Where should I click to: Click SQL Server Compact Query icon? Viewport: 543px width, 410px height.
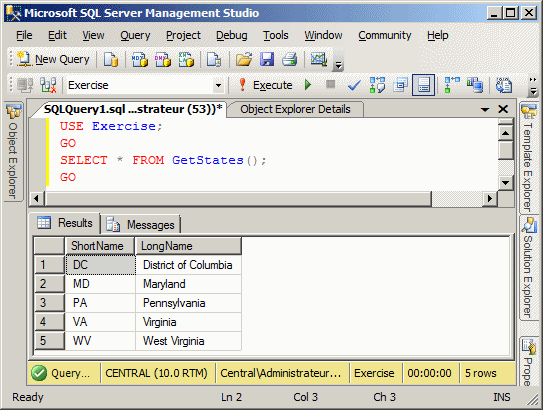pyautogui.click(x=214, y=59)
